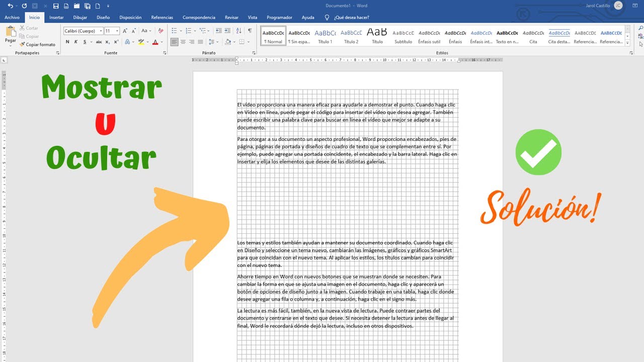Toggle show paragraph marks pilcrow

tap(250, 31)
